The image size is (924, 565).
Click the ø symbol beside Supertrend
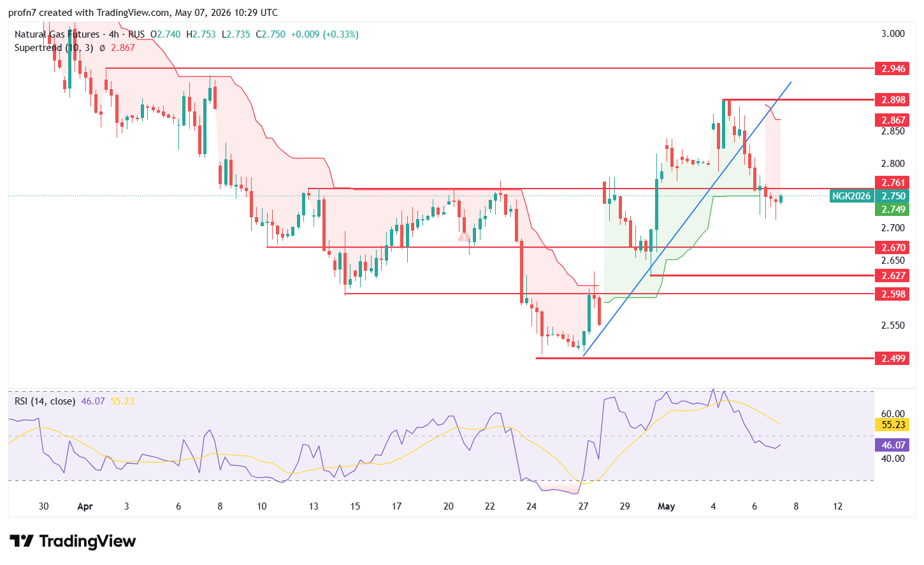point(102,48)
